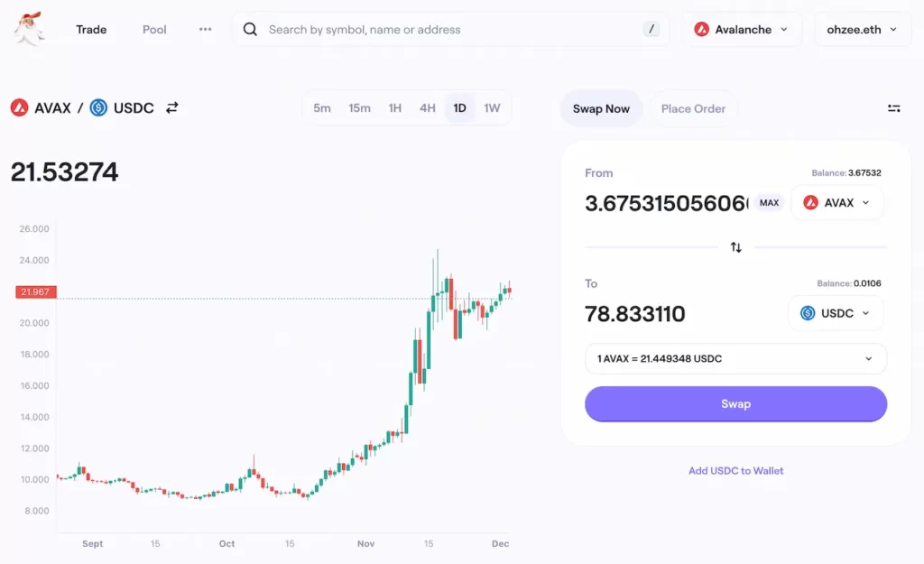This screenshot has height=564, width=924.
Task: Select the 5m chart interval
Action: point(322,108)
